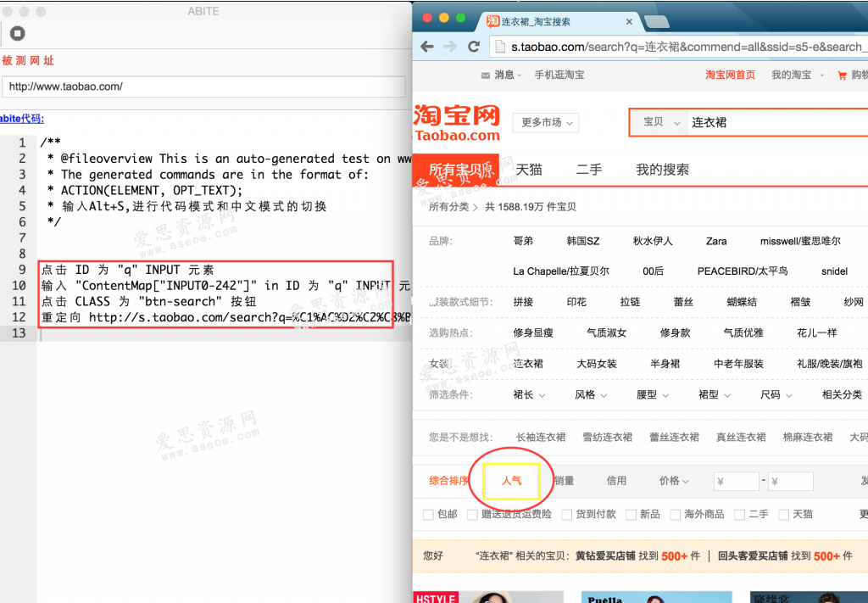Check the 天猫 filter checkbox

(x=783, y=514)
